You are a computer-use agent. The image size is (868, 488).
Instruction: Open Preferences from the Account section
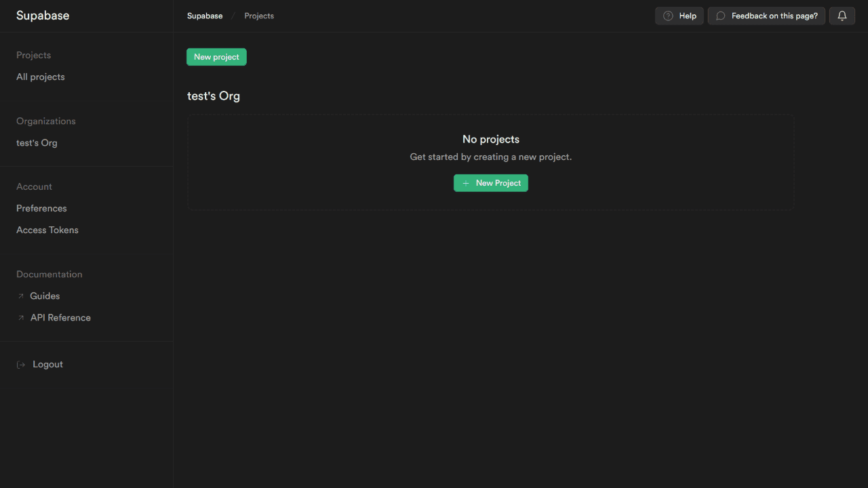pyautogui.click(x=41, y=208)
